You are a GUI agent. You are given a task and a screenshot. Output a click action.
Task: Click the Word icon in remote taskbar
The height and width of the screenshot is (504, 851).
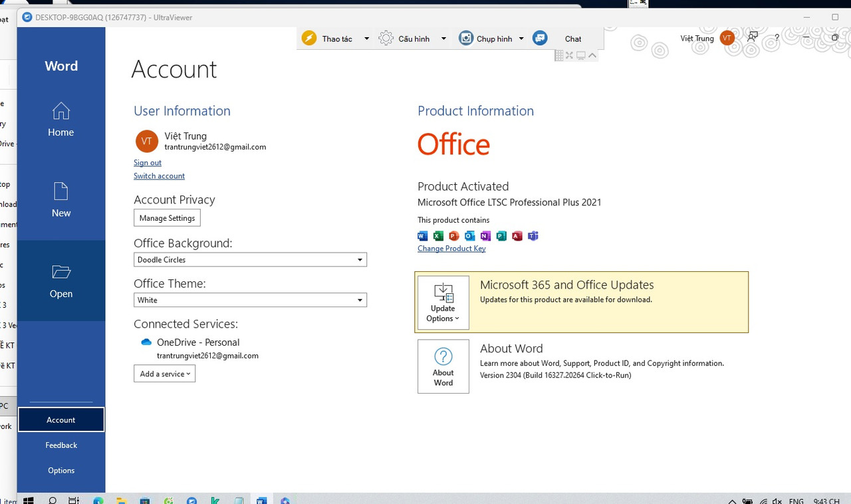[x=261, y=500]
